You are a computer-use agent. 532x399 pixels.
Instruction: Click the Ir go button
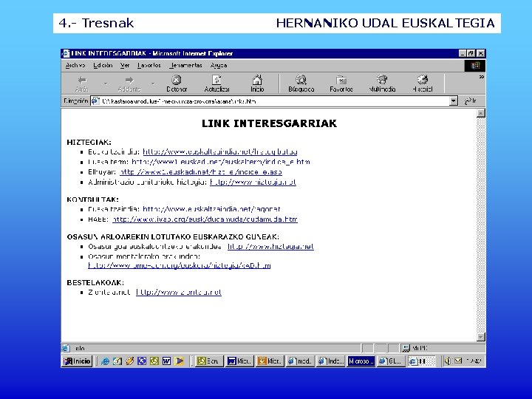point(471,101)
